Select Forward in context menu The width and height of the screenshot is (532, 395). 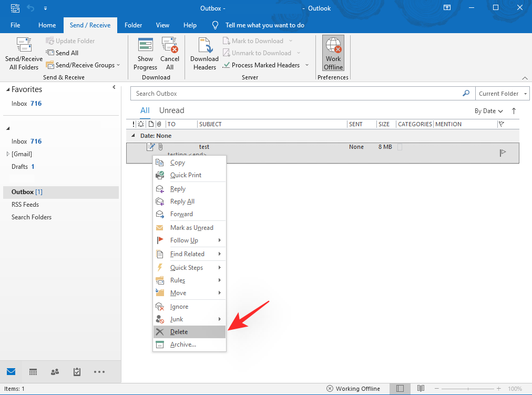[189, 214]
